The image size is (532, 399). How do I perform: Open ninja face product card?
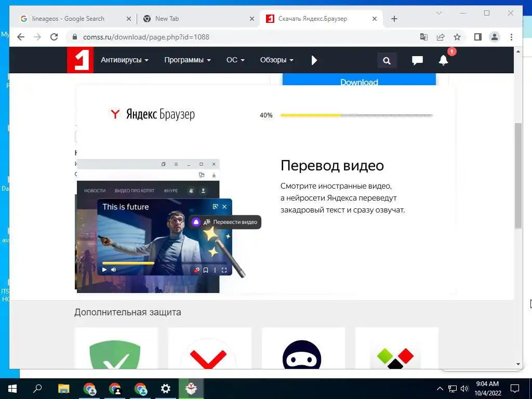click(303, 348)
